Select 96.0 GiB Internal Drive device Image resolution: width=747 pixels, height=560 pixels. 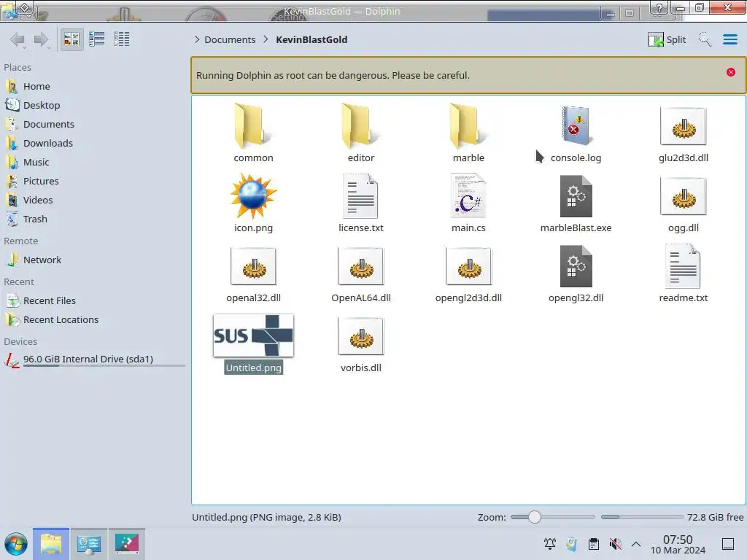click(94, 359)
